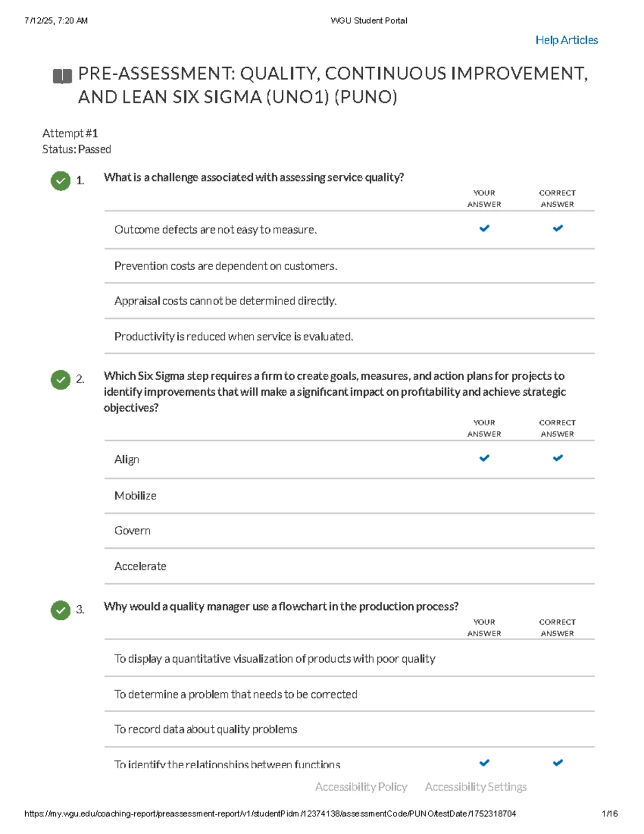Click correct-answer checkmark for 'Outcome defects' option
644x834 pixels.
558,229
